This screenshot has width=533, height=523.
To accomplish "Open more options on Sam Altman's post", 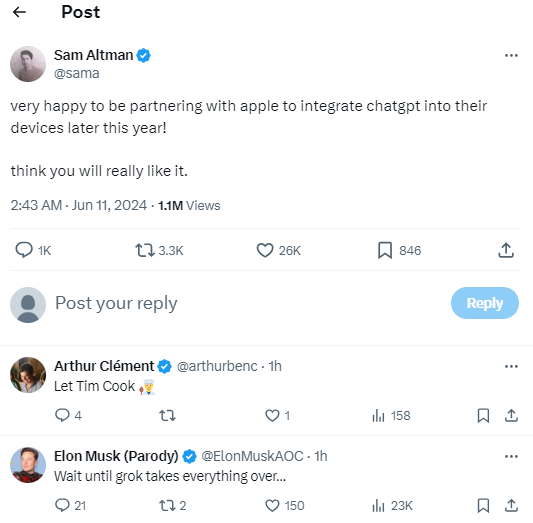I will point(511,55).
